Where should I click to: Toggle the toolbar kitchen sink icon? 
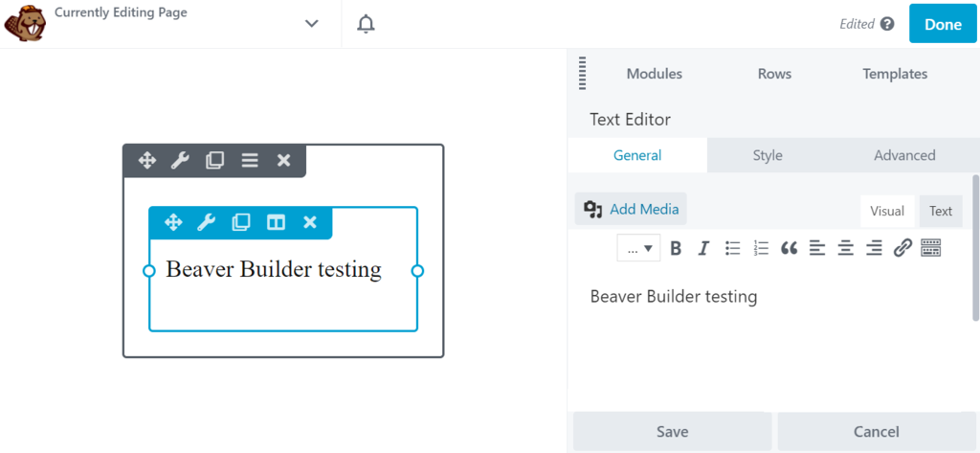point(931,248)
